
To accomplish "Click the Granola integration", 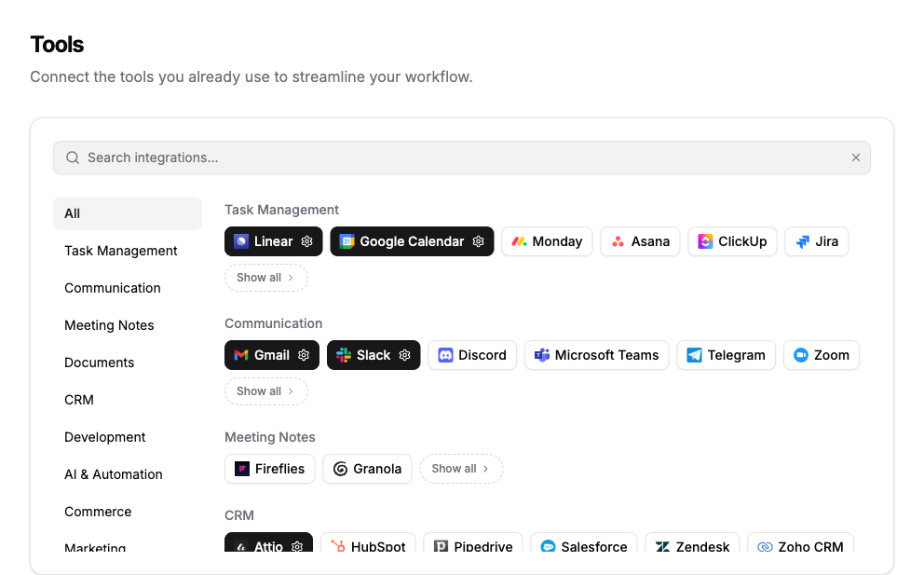I will 367,469.
